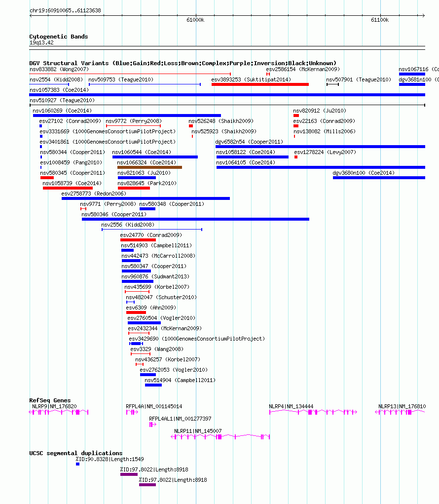Open the nsv1057383 (Coe2014) variant label

point(59,90)
